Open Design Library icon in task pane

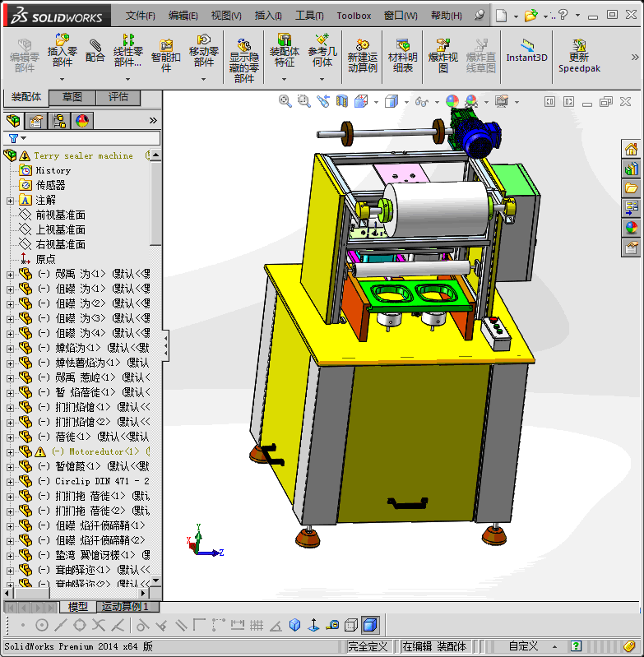pos(631,169)
